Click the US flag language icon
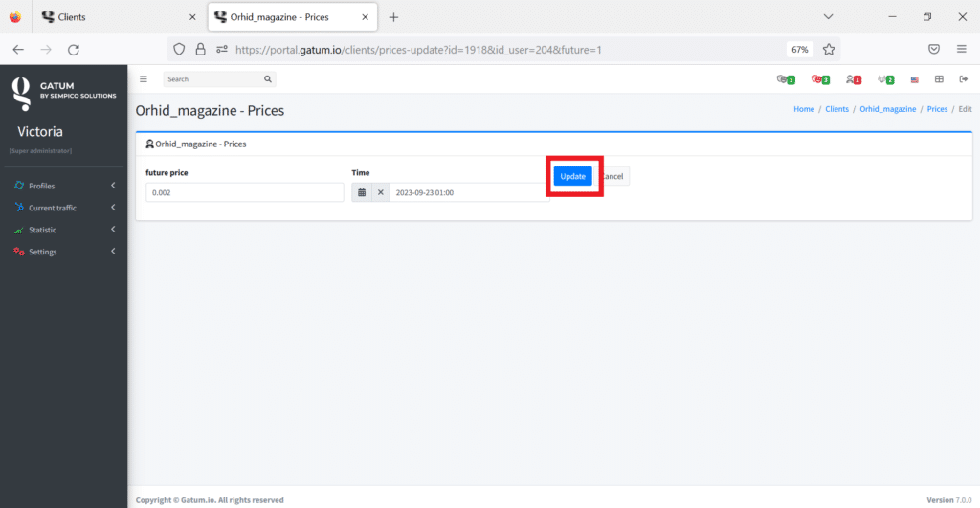The width and height of the screenshot is (980, 508). coord(914,80)
